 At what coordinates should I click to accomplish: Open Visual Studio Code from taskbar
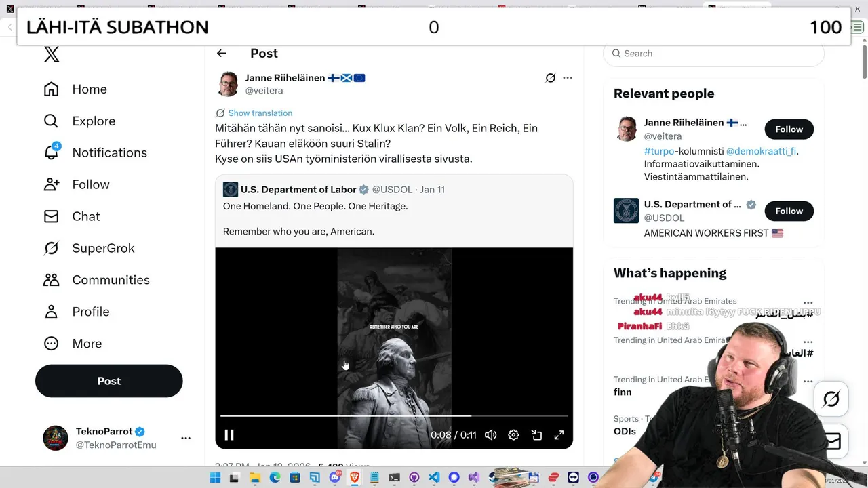click(x=434, y=478)
